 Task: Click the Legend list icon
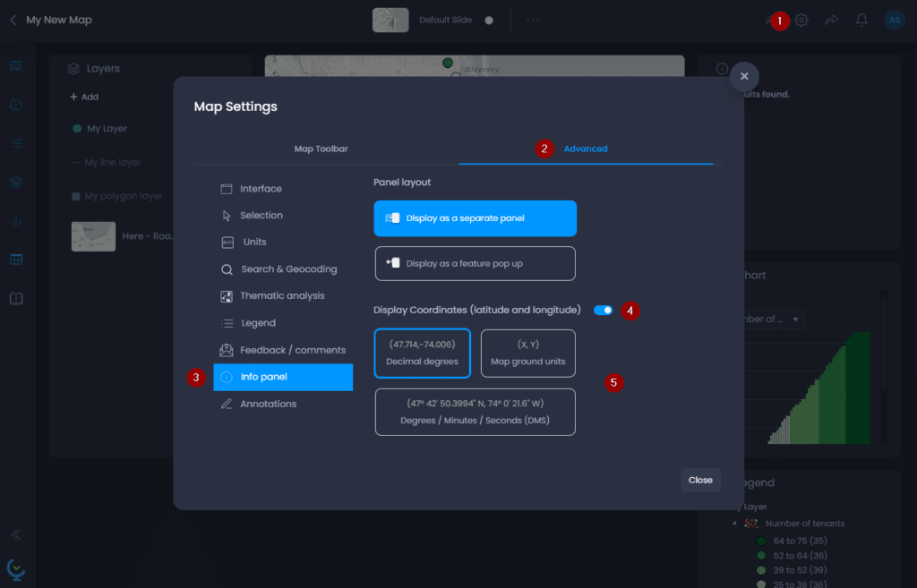click(x=227, y=323)
